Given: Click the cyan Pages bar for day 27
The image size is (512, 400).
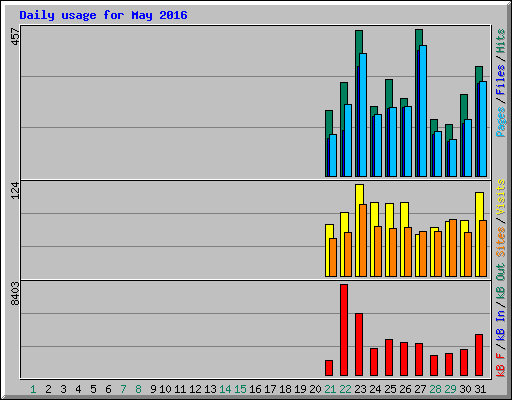Looking at the screenshot, I should tap(423, 111).
